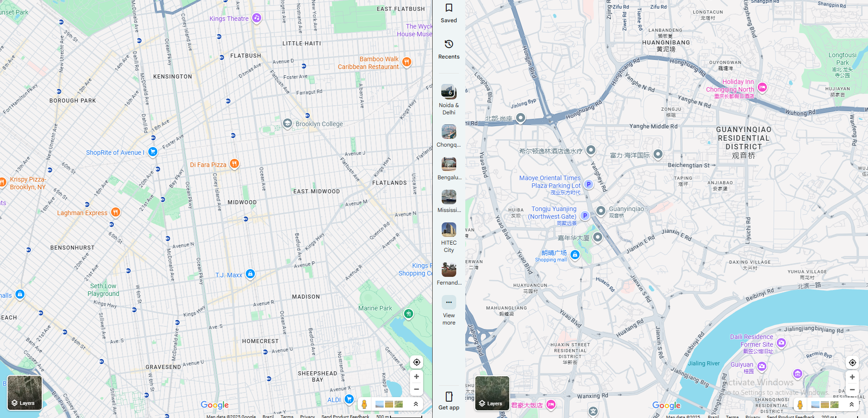Viewport: 868px width, 418px height.
Task: Click the Guanyinqiao 观音桥 pin
Action: [x=600, y=211]
